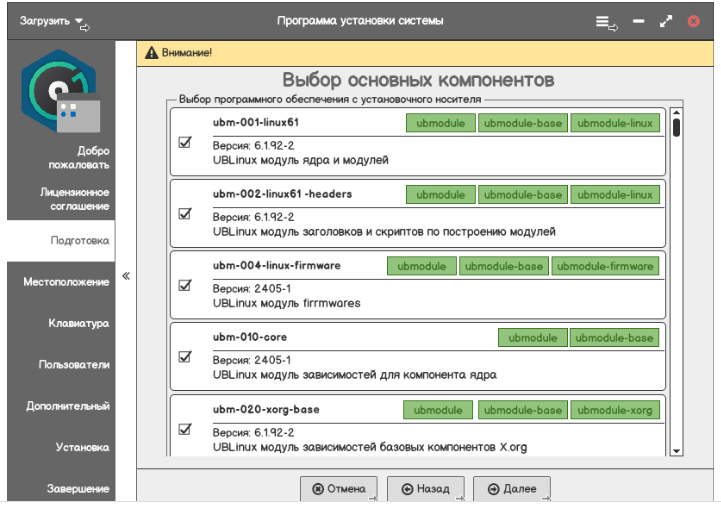The width and height of the screenshot is (721, 505).
Task: Click 'UBLinux модуль firrmwares' description
Action: tap(286, 303)
